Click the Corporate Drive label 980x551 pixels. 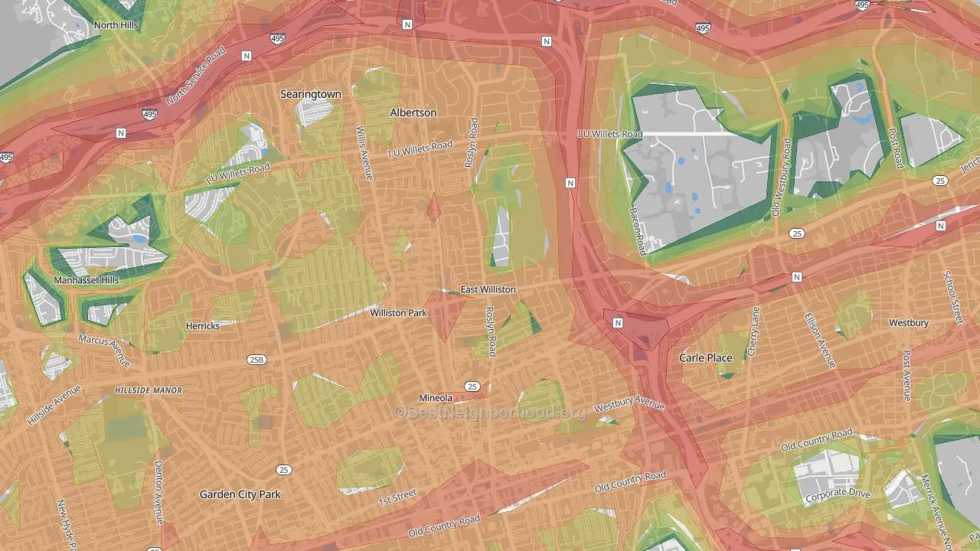[838, 494]
